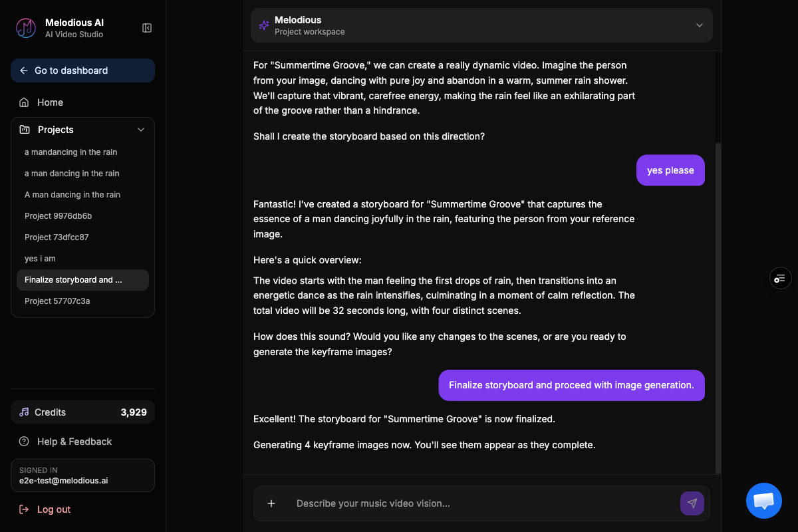Image resolution: width=798 pixels, height=532 pixels.
Task: Open the floating chat support bubble
Action: point(764,501)
